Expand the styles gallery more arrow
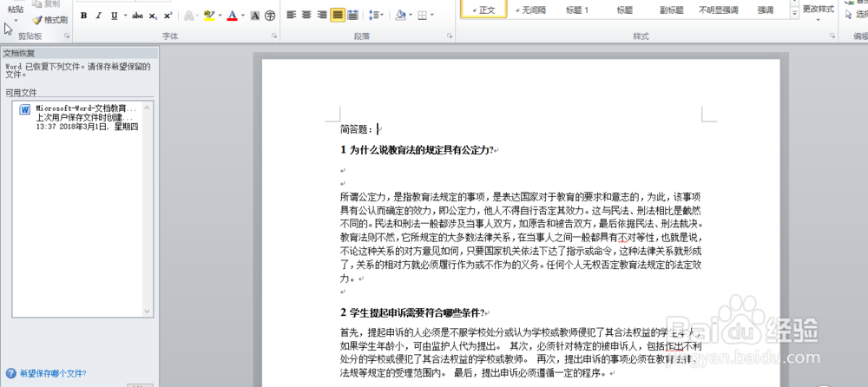The image size is (868, 387). pos(795,14)
